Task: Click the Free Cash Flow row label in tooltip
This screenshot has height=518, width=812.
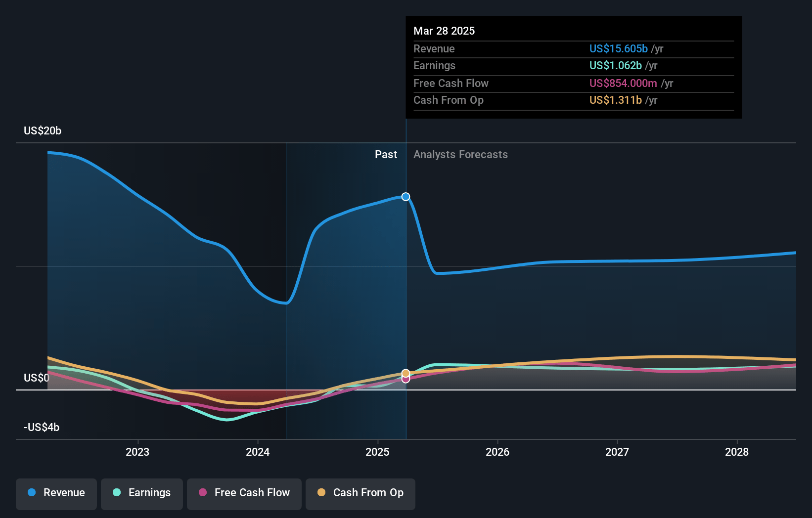Action: click(451, 83)
